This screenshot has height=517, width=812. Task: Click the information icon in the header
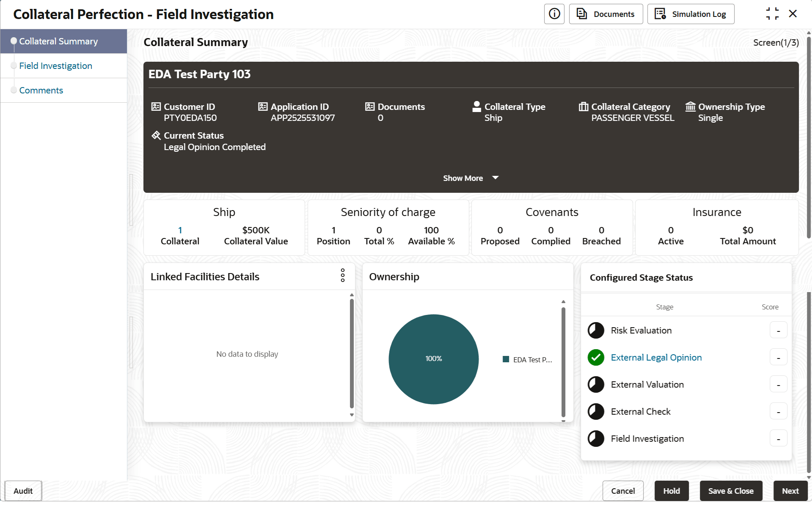[x=554, y=14]
